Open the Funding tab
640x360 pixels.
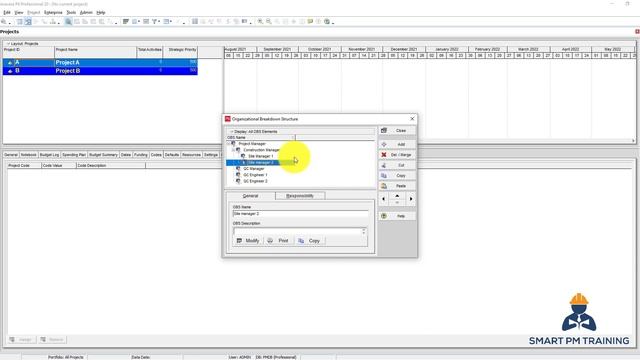141,155
